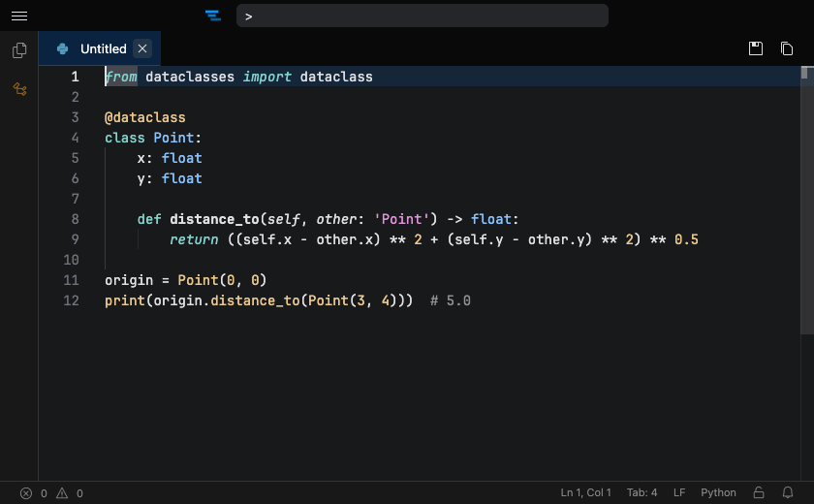Click the '# 5.0' comment

click(450, 300)
